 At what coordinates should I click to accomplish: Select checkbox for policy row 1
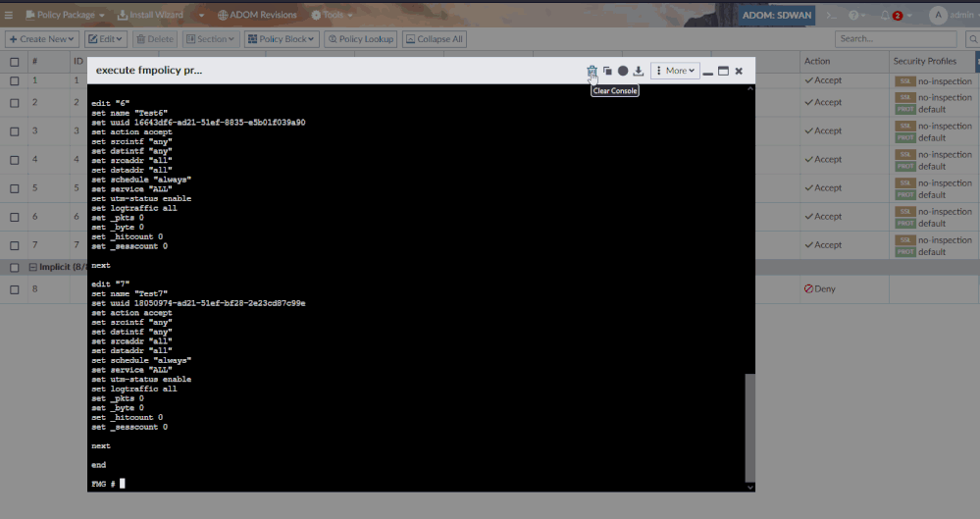15,80
